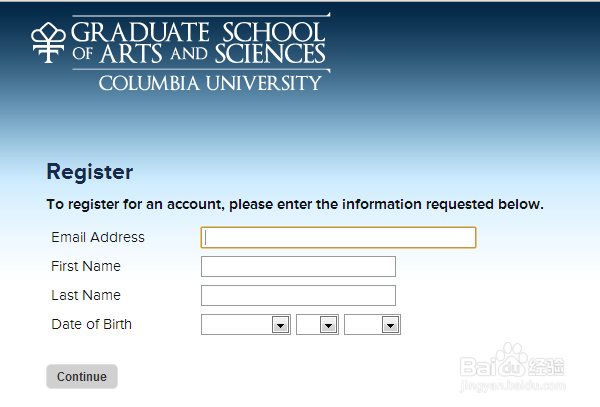Click the Graduate School of Arts and Sciences title
The image size is (600, 407).
198,42
